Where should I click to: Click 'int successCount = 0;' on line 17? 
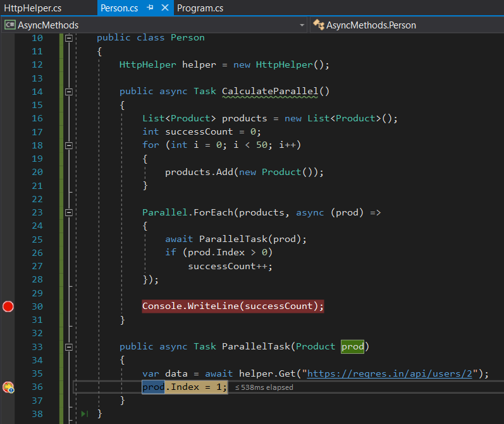(x=202, y=131)
